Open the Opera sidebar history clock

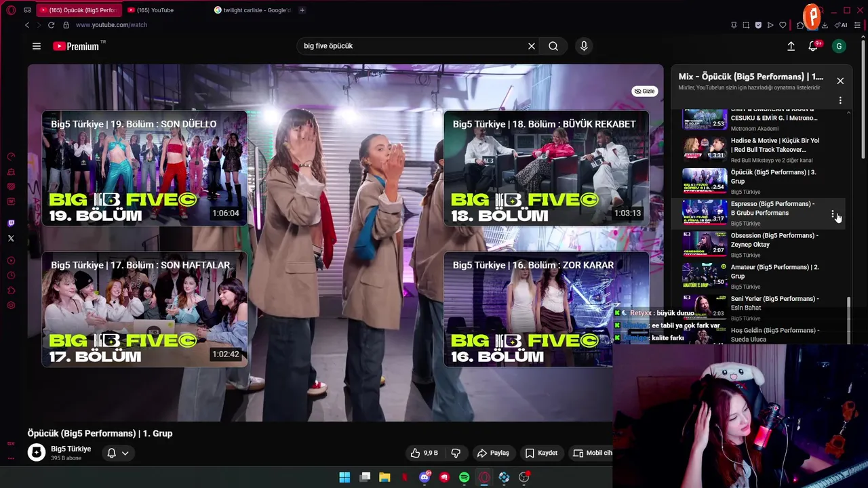(11, 275)
